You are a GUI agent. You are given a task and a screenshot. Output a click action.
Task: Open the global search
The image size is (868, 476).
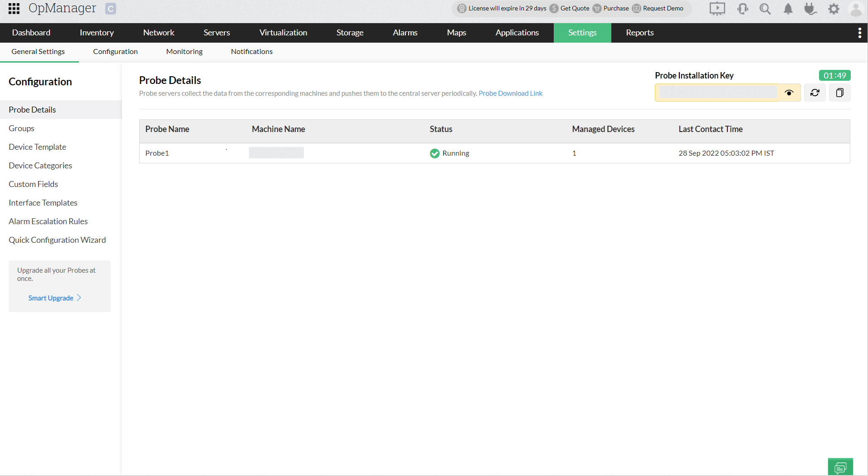(x=765, y=9)
